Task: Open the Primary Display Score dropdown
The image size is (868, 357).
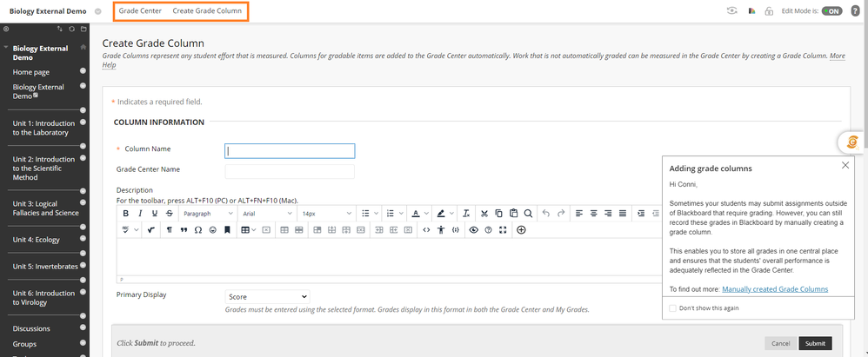Action: [x=267, y=297]
